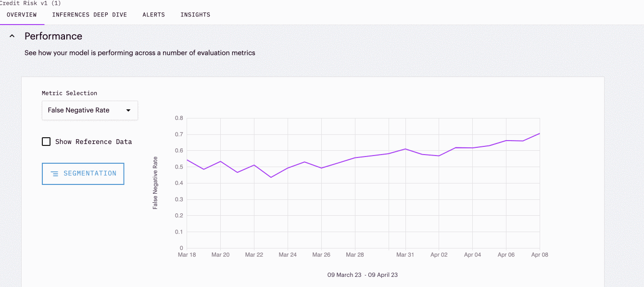
Task: Click the Show Reference Data label text
Action: coord(93,142)
